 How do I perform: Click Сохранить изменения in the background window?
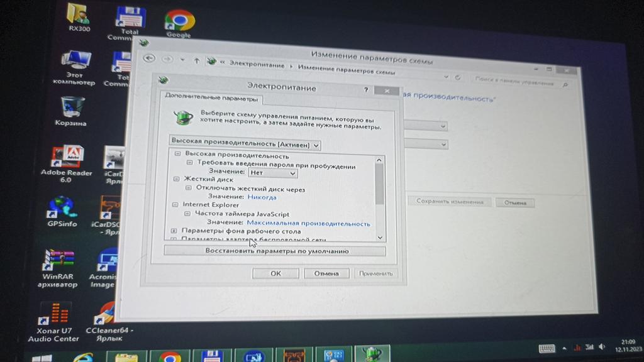click(450, 201)
